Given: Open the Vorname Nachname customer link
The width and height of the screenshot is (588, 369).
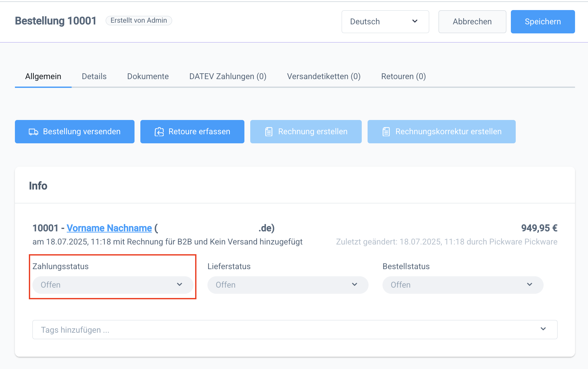Looking at the screenshot, I should [109, 228].
